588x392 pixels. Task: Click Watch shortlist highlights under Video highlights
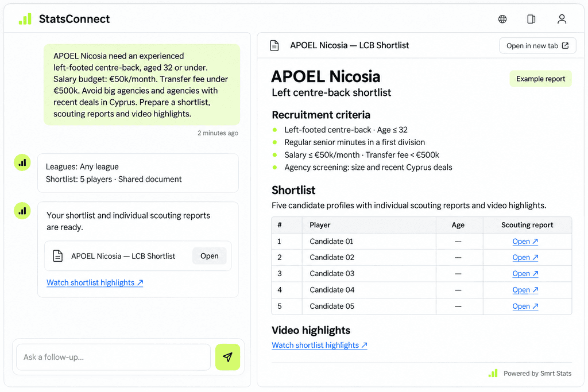[x=319, y=345]
